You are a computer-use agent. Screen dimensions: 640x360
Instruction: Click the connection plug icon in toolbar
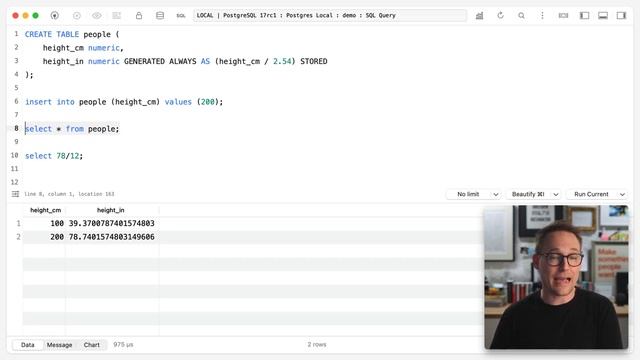(54, 16)
